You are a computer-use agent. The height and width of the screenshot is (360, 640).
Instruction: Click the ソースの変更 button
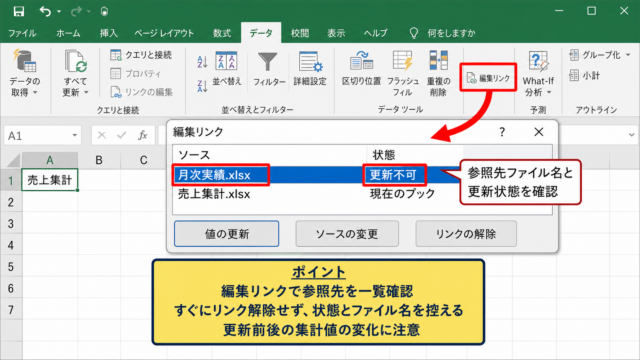[347, 234]
